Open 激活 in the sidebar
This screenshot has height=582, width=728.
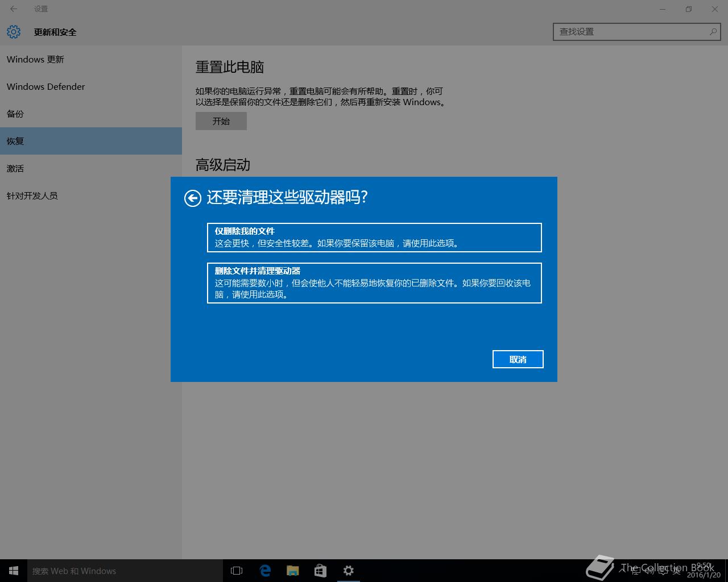(x=91, y=168)
